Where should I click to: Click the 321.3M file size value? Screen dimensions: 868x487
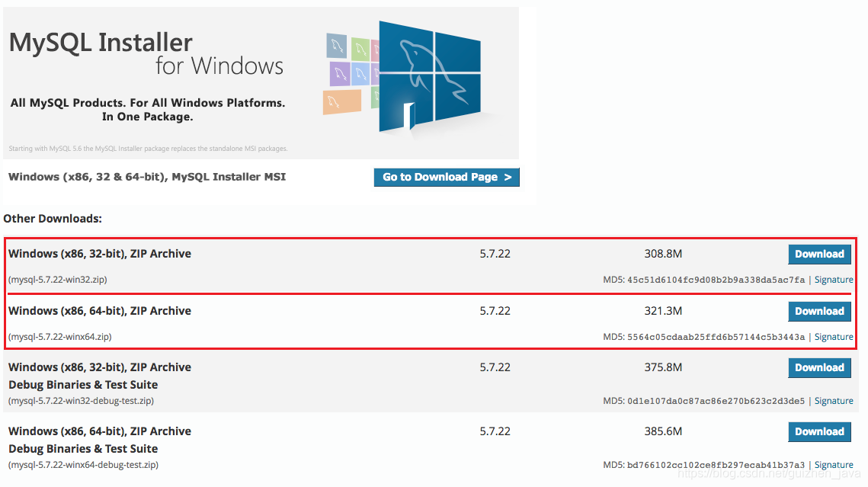point(663,311)
